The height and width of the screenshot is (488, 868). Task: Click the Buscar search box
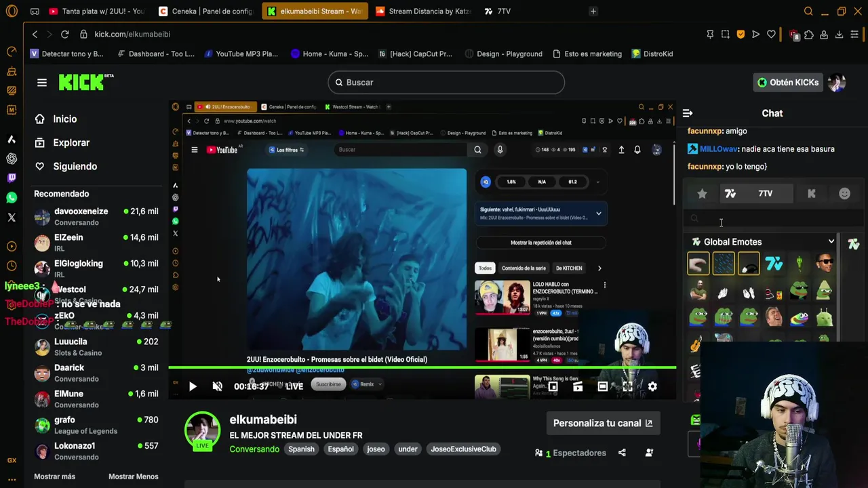(x=446, y=82)
